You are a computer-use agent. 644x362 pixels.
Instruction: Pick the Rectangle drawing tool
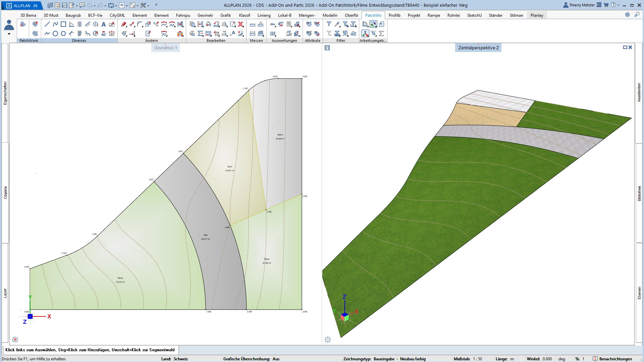pyautogui.click(x=63, y=24)
